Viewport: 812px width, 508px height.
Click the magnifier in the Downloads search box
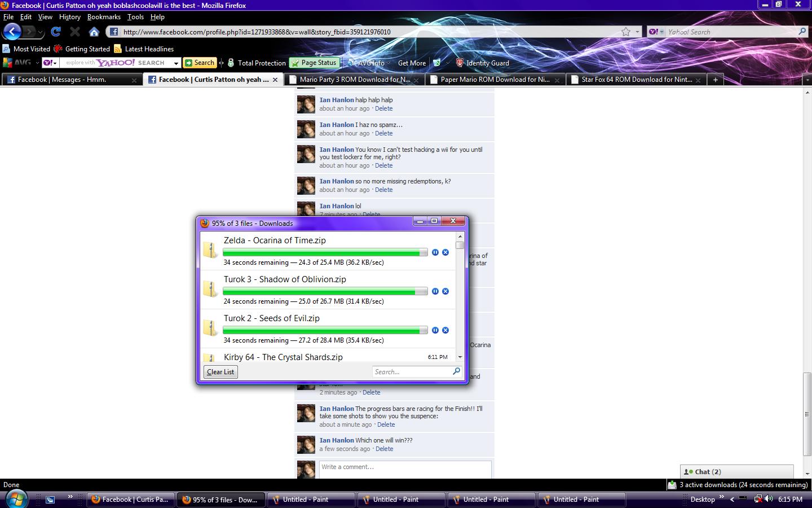[456, 371]
